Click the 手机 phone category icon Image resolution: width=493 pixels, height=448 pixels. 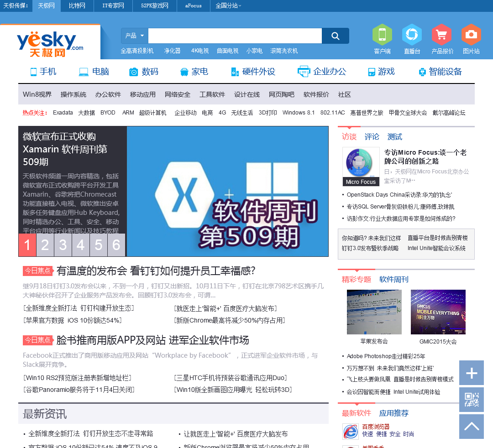tap(33, 72)
